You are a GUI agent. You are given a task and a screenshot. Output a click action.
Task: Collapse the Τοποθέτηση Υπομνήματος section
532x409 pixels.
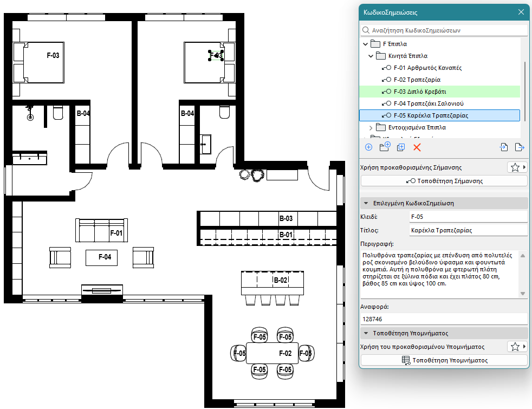tap(366, 333)
